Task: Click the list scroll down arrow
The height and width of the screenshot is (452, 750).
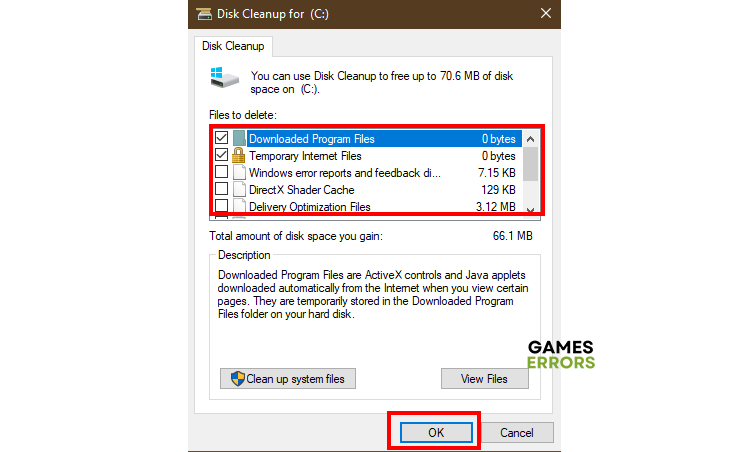Action: (x=530, y=210)
